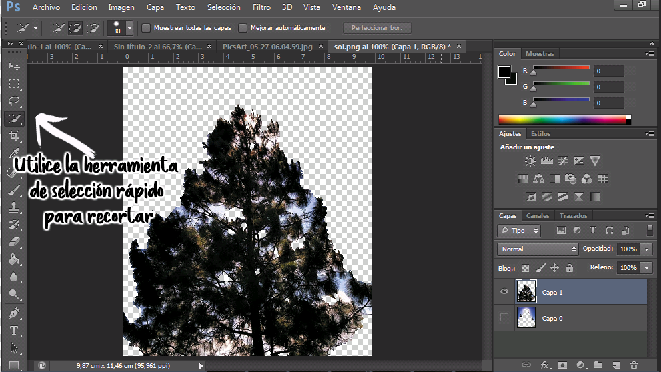Image resolution: width=661 pixels, height=372 pixels.
Task: Click the layer style fx icon
Action: [545, 365]
